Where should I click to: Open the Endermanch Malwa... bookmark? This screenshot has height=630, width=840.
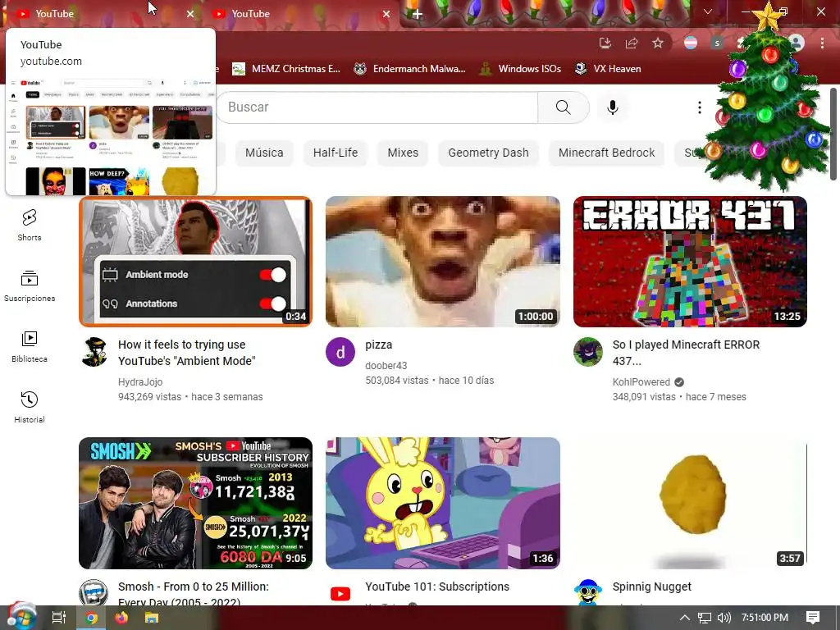click(x=410, y=69)
